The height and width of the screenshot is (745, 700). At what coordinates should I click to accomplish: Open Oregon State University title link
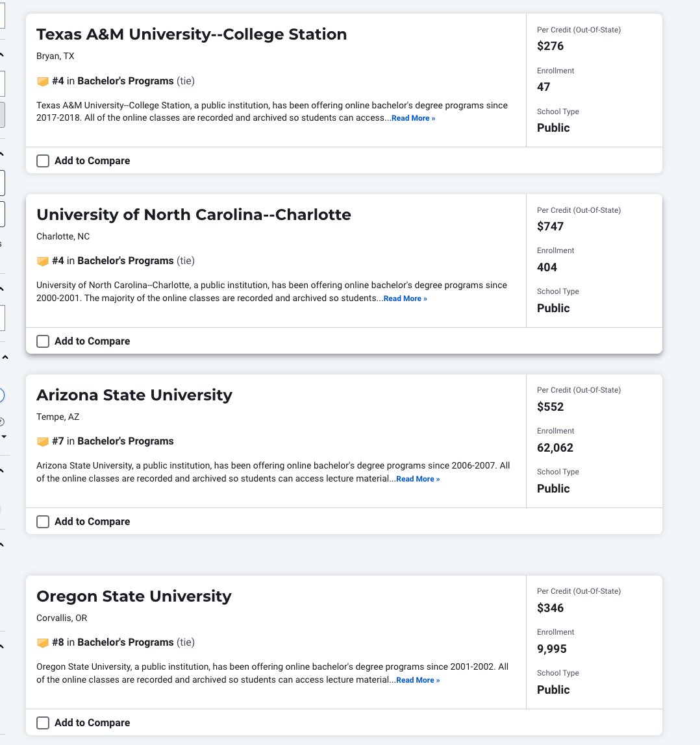click(134, 596)
